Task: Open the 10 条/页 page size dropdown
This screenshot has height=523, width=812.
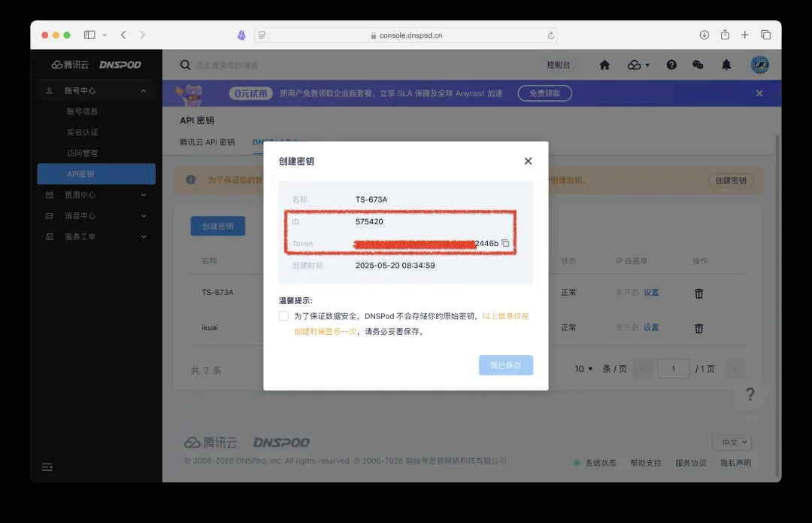Action: tap(584, 369)
